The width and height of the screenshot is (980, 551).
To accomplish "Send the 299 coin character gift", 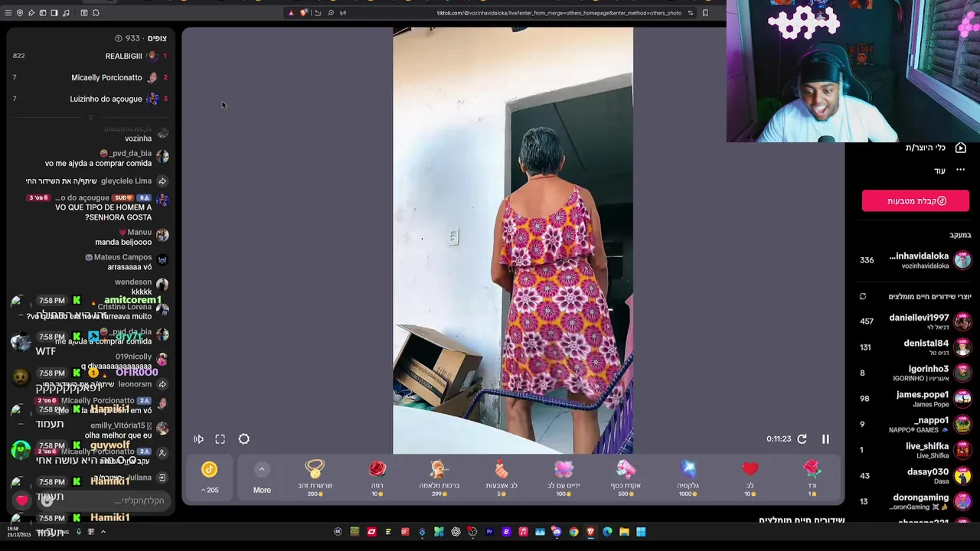I will click(439, 478).
